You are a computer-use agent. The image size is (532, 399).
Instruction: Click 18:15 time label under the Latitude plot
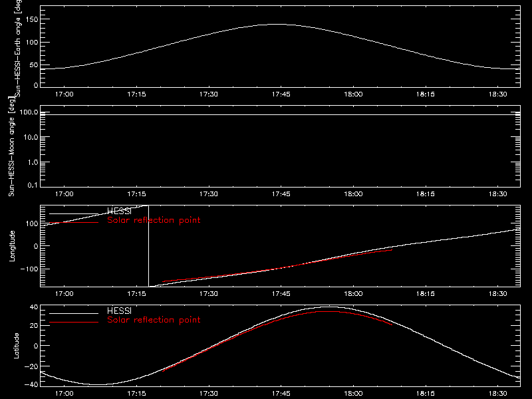[426, 394]
